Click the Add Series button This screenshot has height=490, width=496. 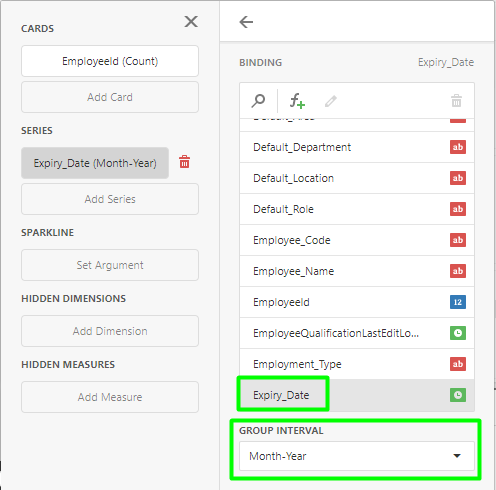110,199
